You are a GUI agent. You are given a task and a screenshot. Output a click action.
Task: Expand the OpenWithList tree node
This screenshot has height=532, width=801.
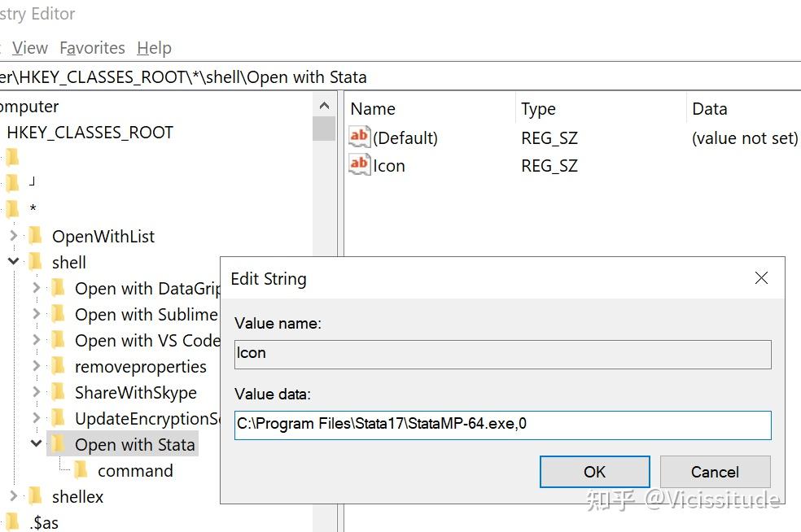(x=13, y=237)
